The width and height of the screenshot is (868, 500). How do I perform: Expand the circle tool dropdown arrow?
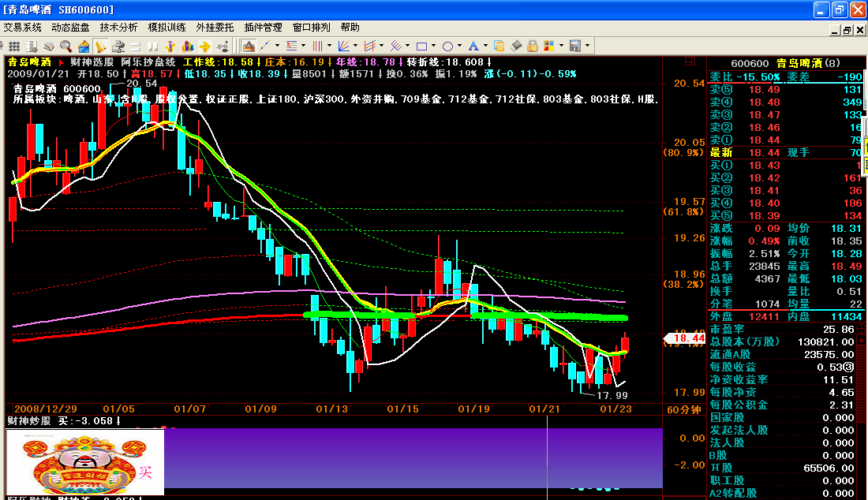[x=459, y=46]
